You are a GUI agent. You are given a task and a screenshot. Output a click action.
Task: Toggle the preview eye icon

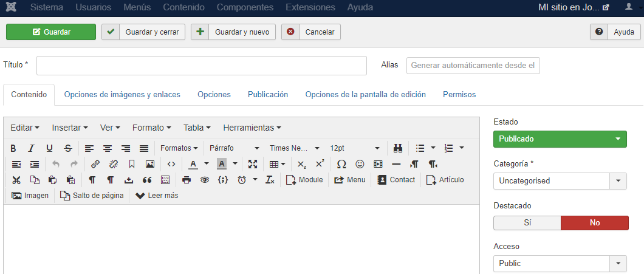[x=205, y=180]
